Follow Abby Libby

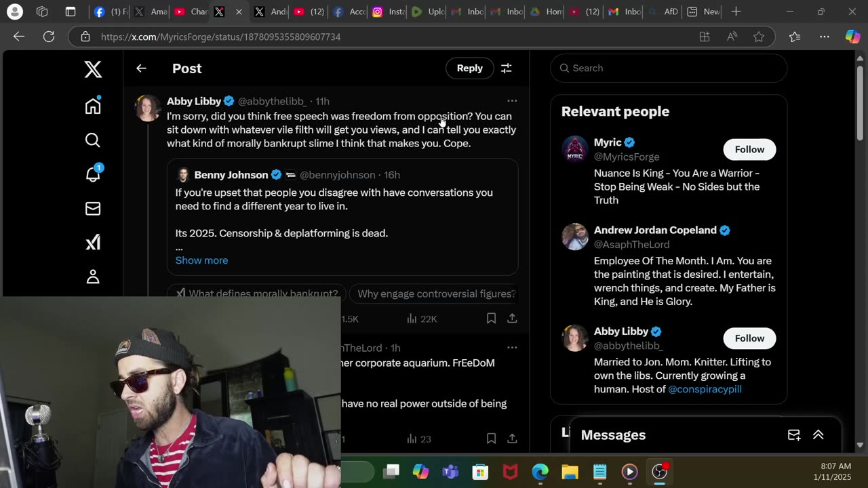point(749,338)
